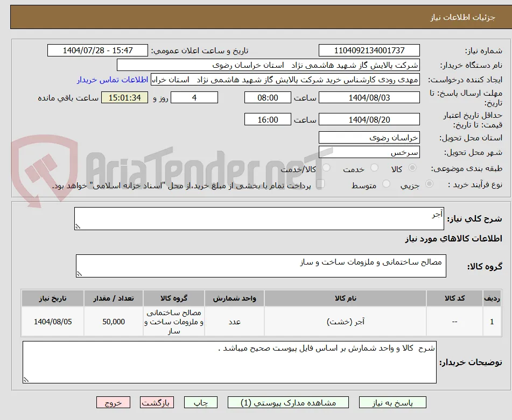This screenshot has width=512, height=420.
Task: Click the اطلاعات کالاهای مورد نیاز heading
Action: tap(453, 239)
